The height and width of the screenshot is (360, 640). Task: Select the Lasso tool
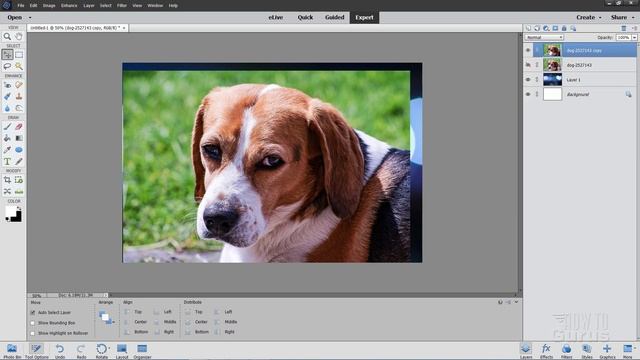(7, 66)
